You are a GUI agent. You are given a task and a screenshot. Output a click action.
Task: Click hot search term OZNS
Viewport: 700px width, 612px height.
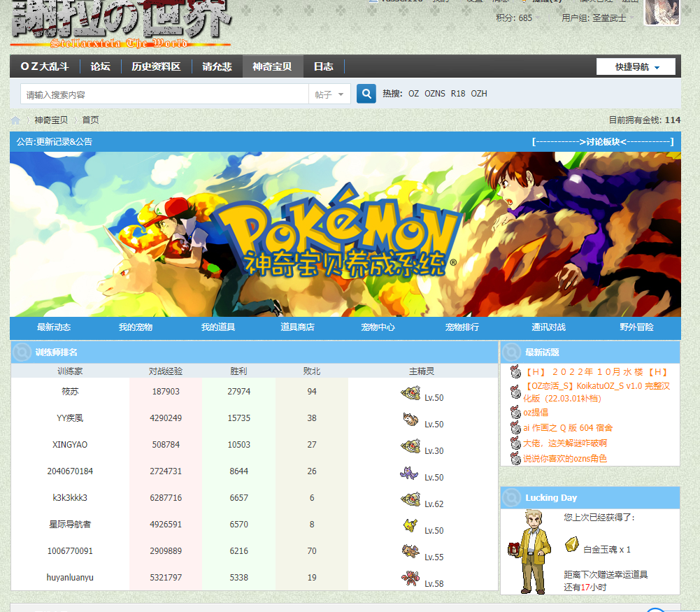[x=435, y=94]
